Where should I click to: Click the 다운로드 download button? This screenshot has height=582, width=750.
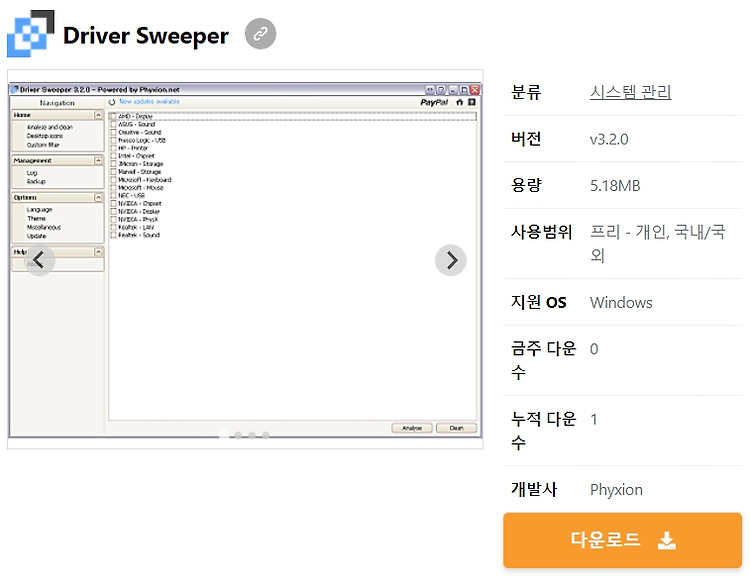(622, 540)
